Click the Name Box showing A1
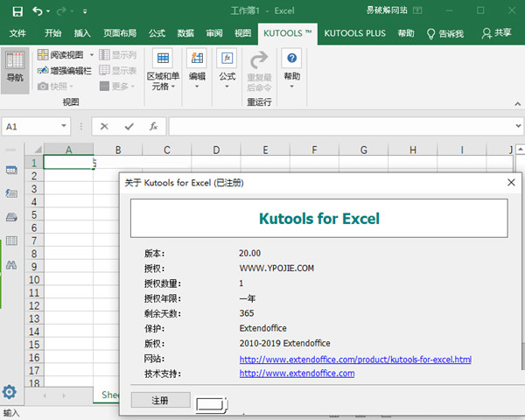This screenshot has width=525, height=420. pyautogui.click(x=31, y=127)
